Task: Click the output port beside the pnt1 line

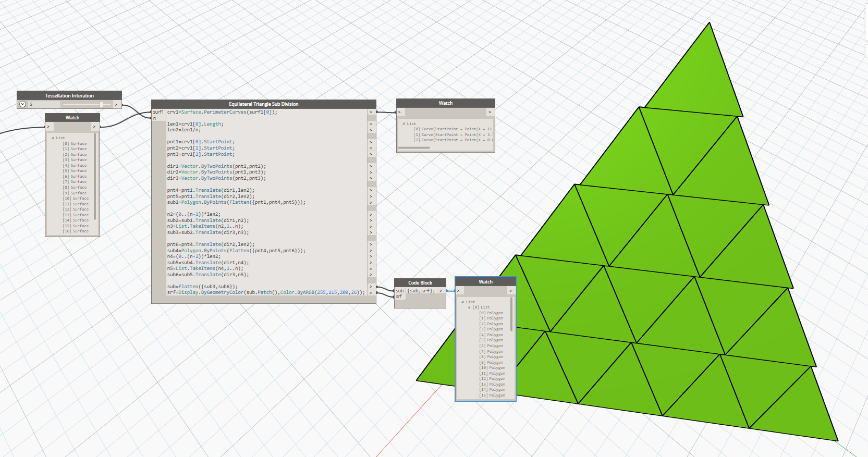Action: point(371,142)
